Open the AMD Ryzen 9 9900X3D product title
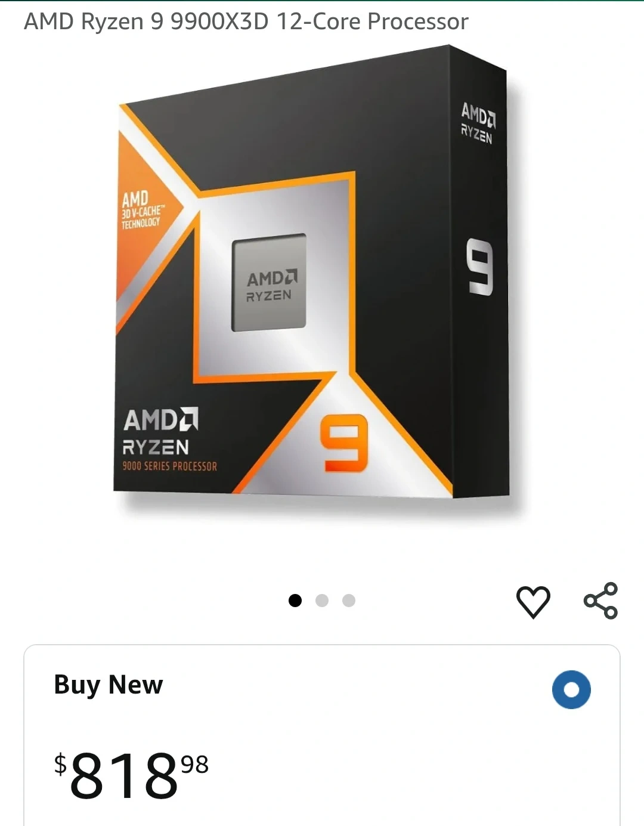The image size is (644, 826). click(246, 21)
